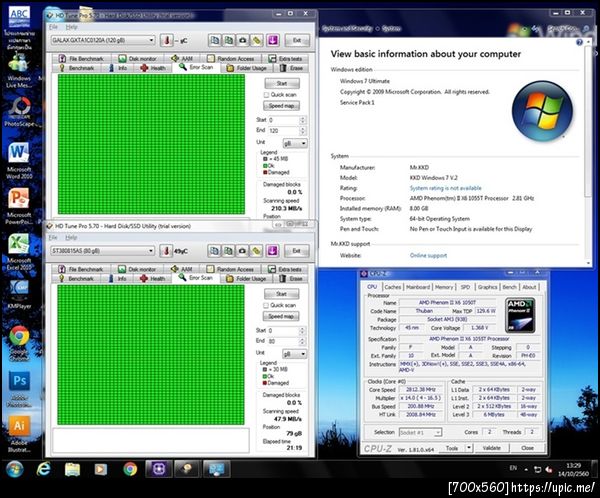Click Speed map button in top HD Tune
Viewport: 600px width, 498px height.
pyautogui.click(x=281, y=106)
